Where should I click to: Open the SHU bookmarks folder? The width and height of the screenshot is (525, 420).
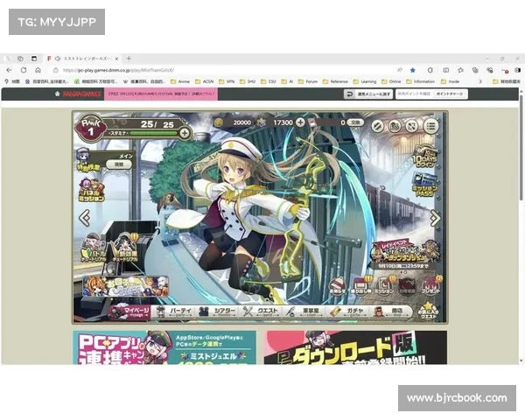pyautogui.click(x=248, y=81)
